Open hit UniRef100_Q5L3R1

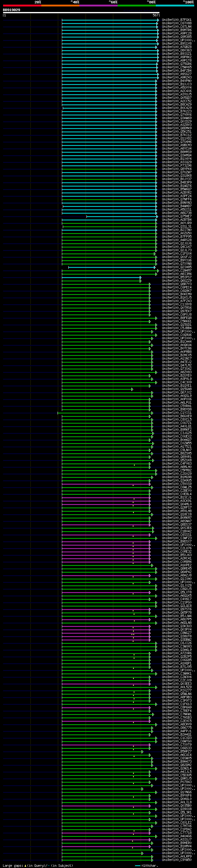[x=176, y=812]
